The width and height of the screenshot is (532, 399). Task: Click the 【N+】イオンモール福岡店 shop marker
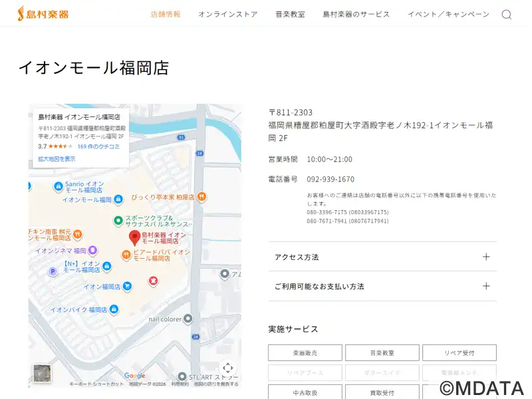tap(106, 267)
